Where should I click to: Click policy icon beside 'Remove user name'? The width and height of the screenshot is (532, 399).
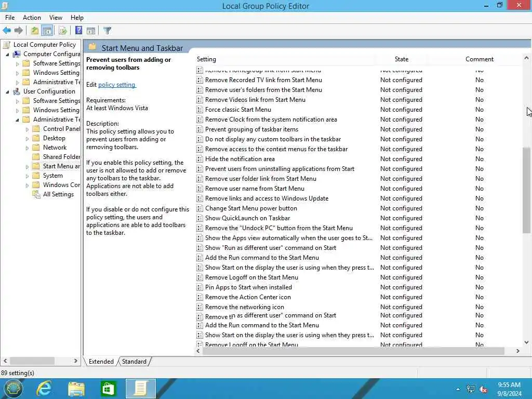[x=200, y=189]
